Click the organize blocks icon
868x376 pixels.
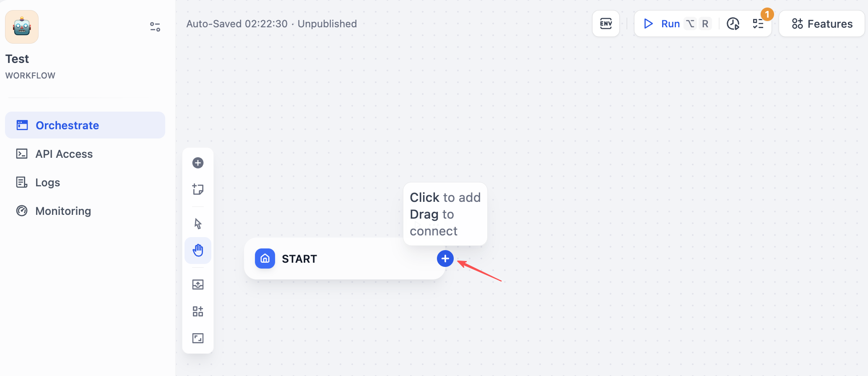click(198, 311)
